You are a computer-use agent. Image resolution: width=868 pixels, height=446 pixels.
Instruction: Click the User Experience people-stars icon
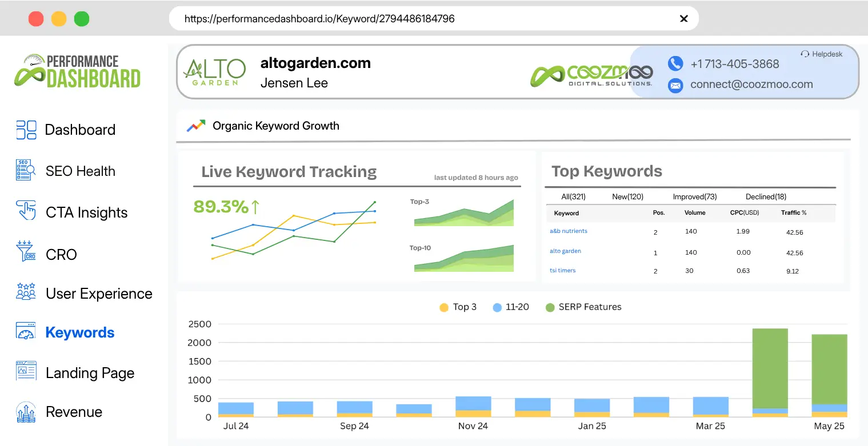pos(26,292)
